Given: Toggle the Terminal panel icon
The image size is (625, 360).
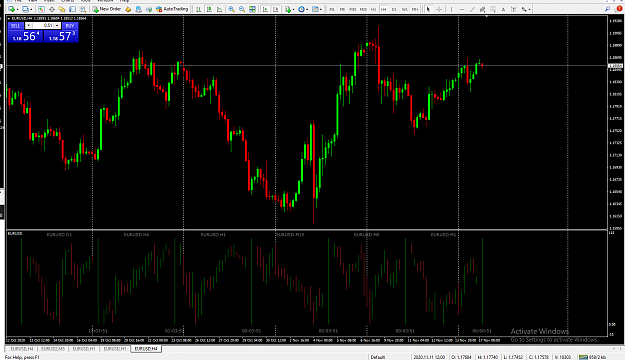Looking at the screenshot, I should coord(72,9).
